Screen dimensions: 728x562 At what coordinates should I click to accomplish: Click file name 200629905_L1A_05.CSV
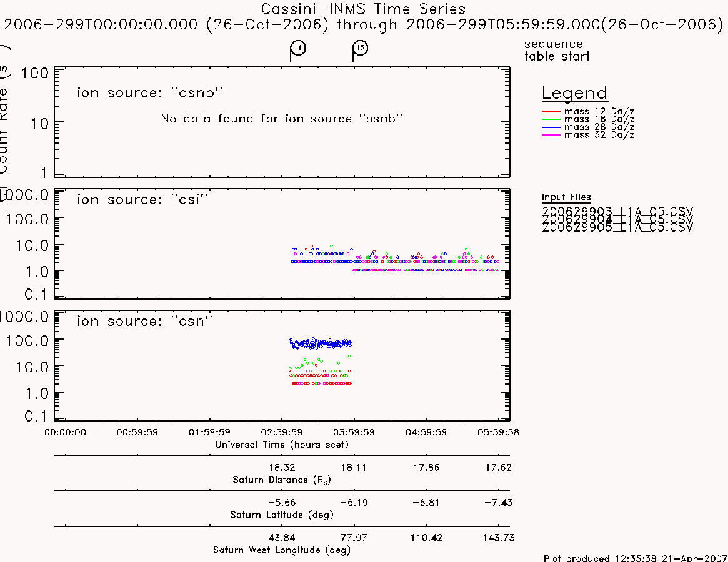point(617,227)
